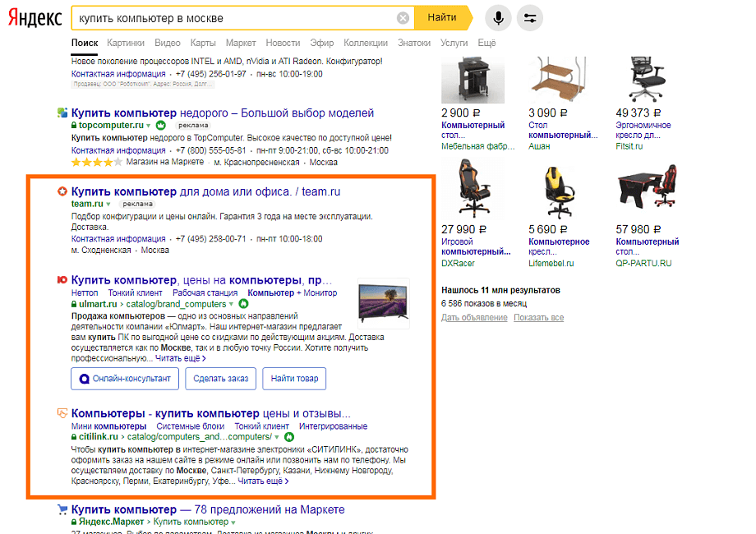
Task: Click the Yandex logo
Action: tap(35, 18)
